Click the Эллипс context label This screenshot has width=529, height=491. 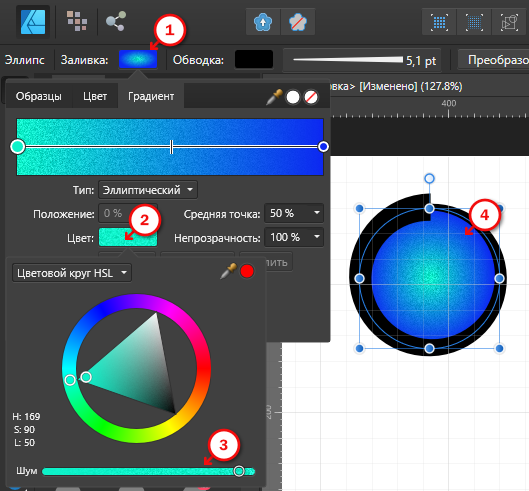tap(25, 60)
